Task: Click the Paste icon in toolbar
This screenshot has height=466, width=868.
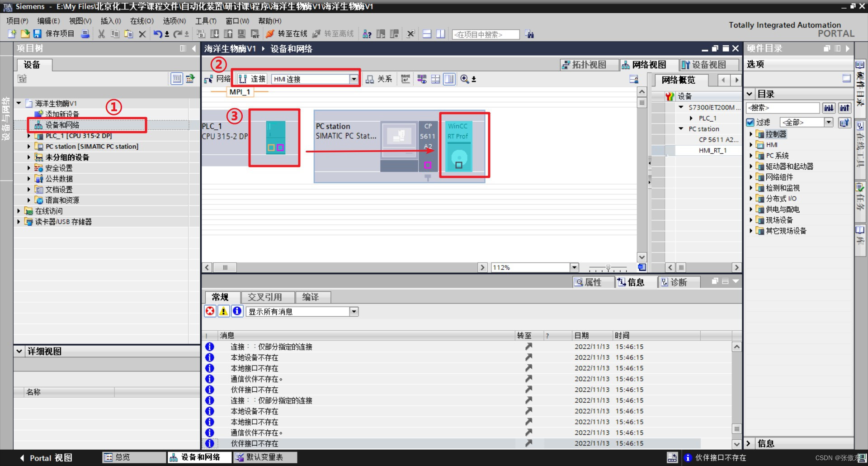Action: pos(129,34)
